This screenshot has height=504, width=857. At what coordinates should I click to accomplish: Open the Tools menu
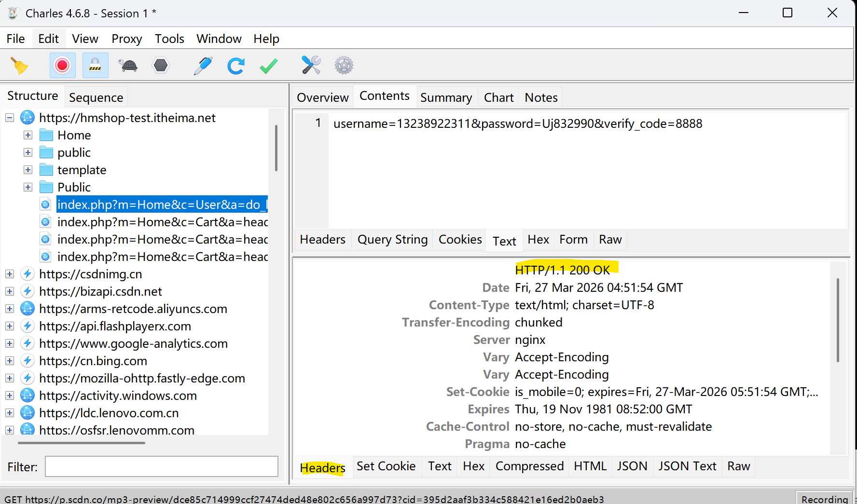pyautogui.click(x=169, y=39)
